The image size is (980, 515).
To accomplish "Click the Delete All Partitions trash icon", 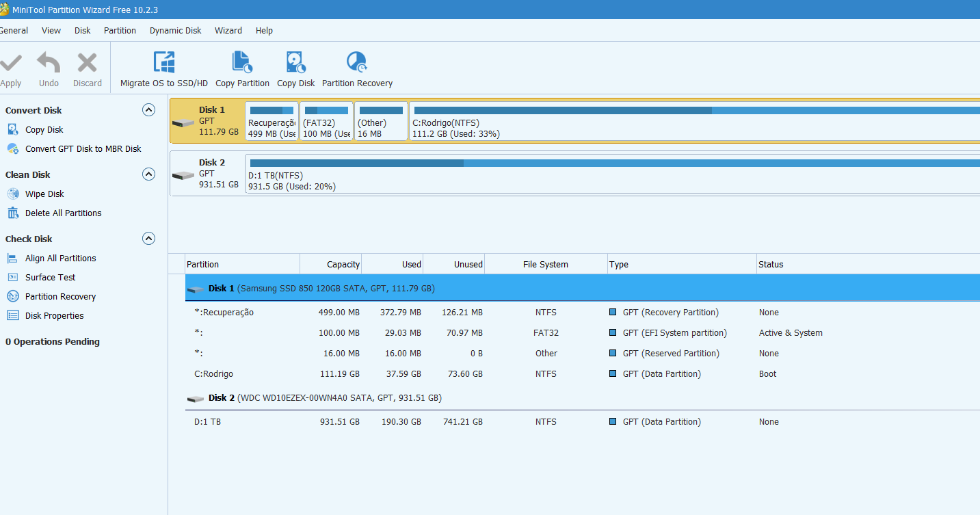I will tap(13, 213).
